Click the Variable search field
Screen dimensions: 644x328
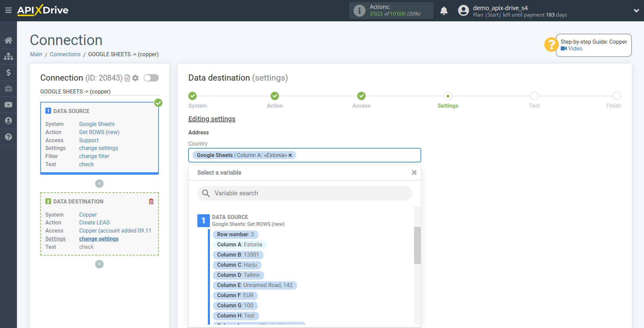click(305, 193)
